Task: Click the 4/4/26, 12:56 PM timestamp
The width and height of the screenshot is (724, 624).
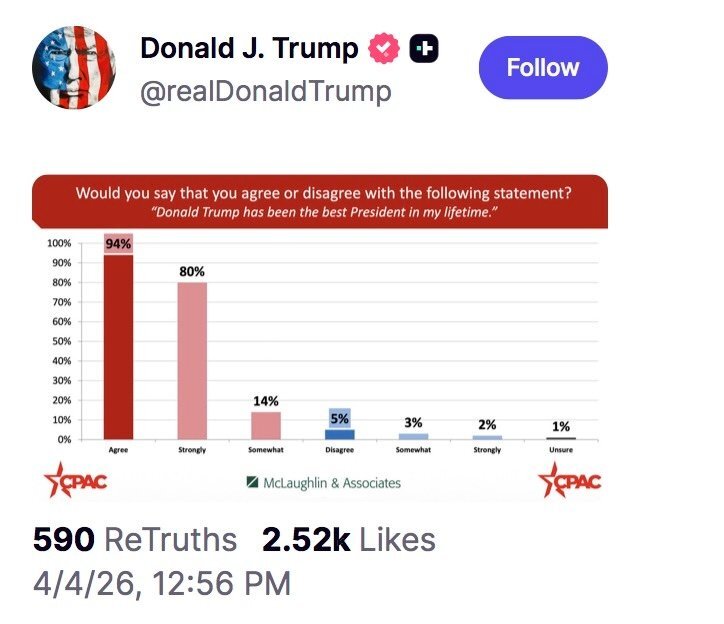Action: (x=163, y=582)
